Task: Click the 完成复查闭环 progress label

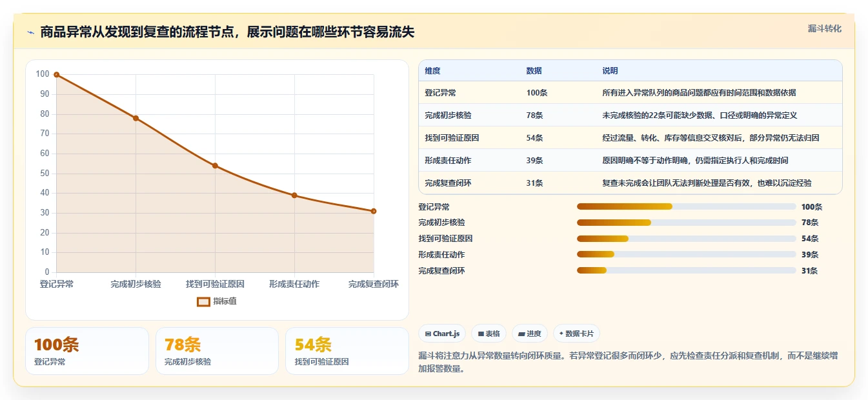Action: [x=441, y=271]
